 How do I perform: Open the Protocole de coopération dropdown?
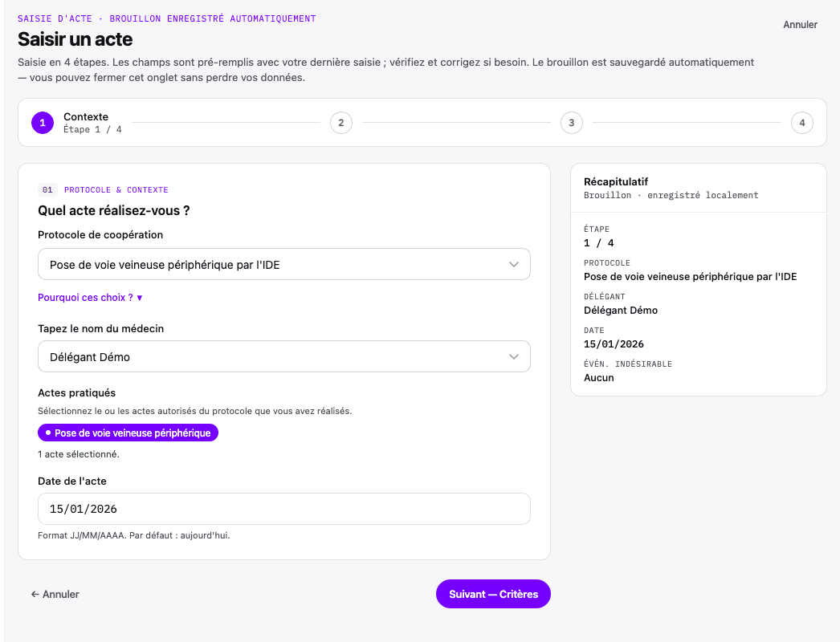[284, 264]
